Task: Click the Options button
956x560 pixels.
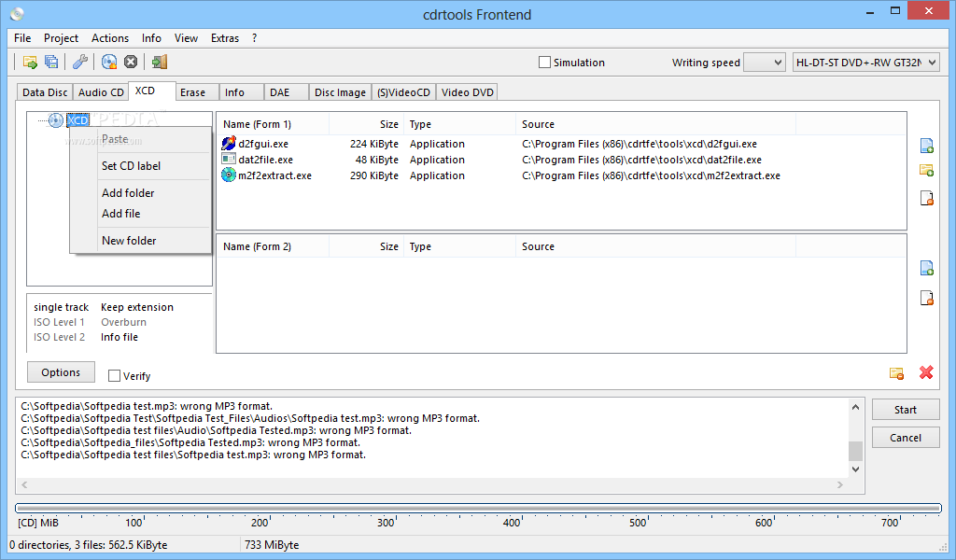Action: click(x=61, y=372)
